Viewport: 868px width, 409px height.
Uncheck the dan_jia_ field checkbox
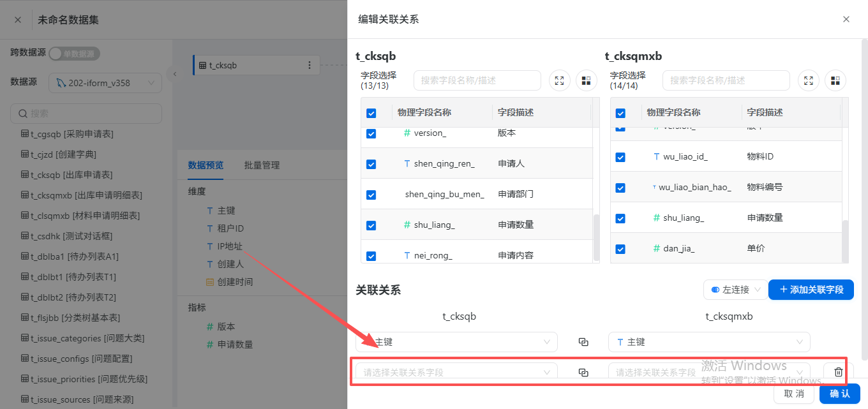620,249
